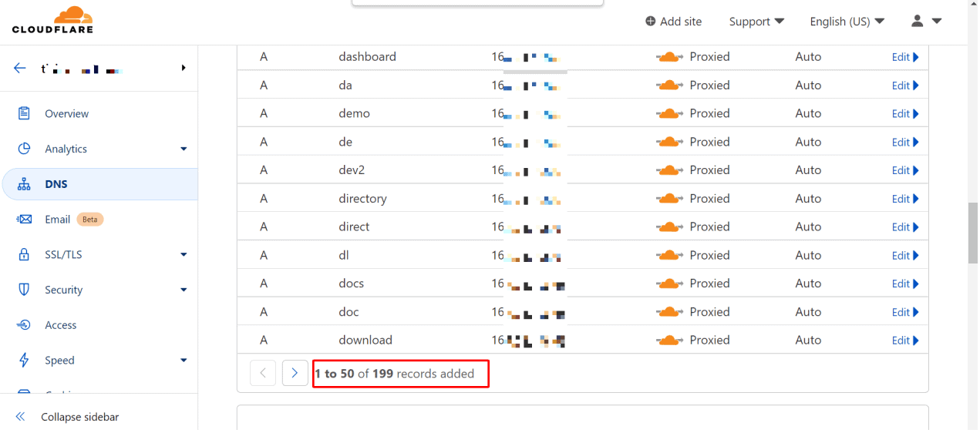Select the DNS section in sidebar
Screen dimensions: 980x433
pos(56,184)
